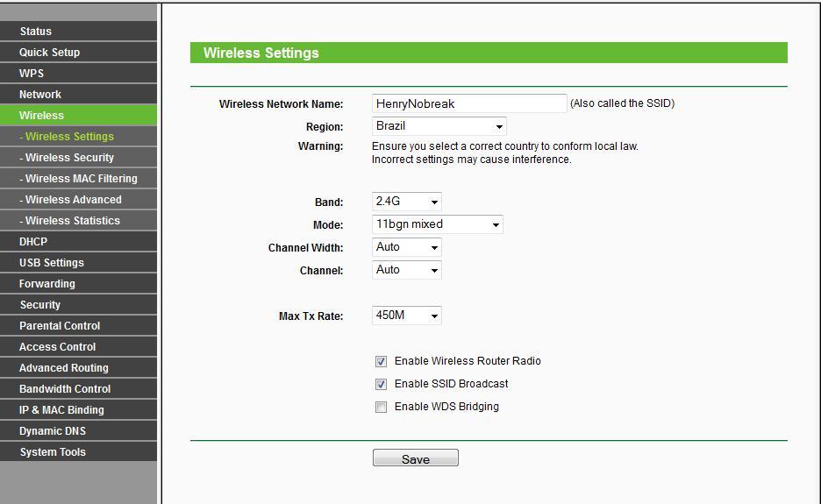The image size is (821, 504).
Task: Open Wireless MAC Filtering
Action: (x=79, y=178)
